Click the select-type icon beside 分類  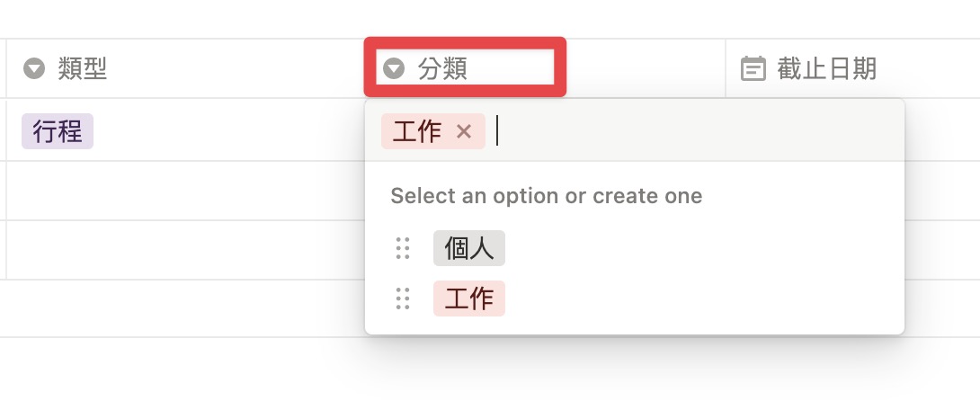click(394, 68)
